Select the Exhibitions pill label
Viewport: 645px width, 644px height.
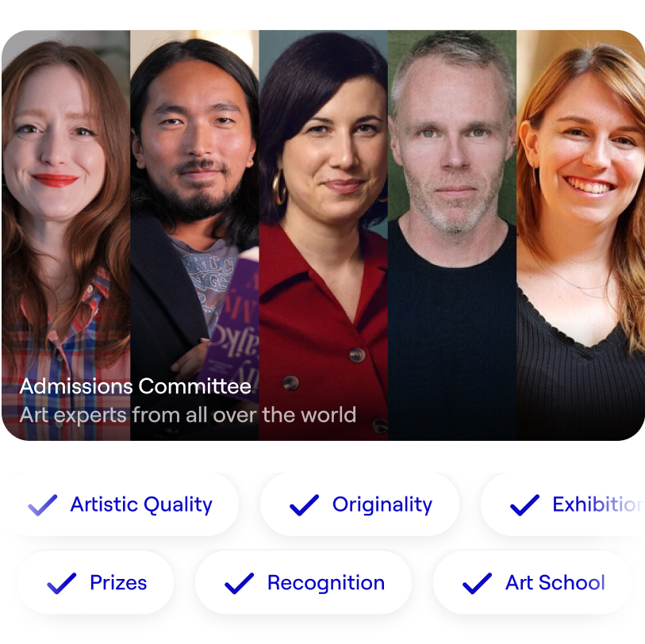598,504
